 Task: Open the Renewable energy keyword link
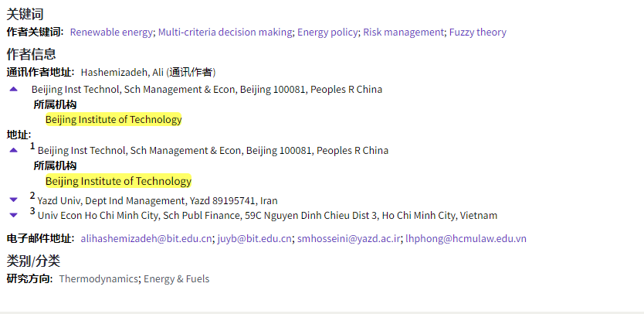111,32
